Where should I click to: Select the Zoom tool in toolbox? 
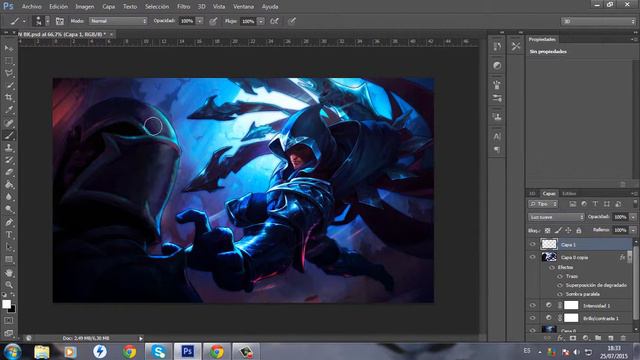9,284
